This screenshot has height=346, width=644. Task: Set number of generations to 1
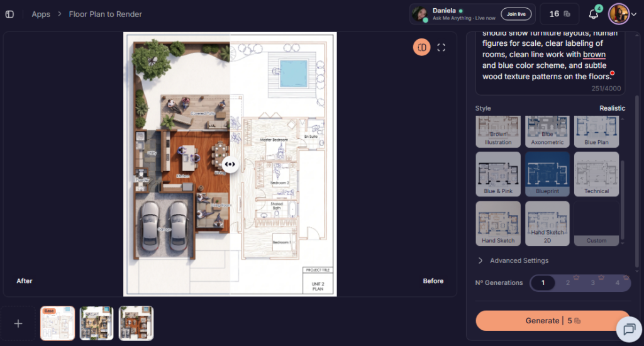coord(543,282)
